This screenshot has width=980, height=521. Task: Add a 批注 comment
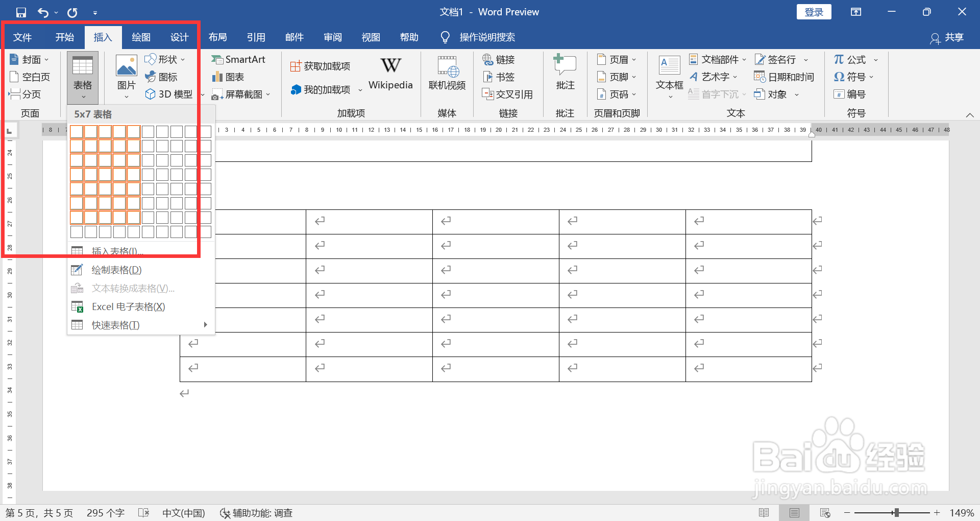pyautogui.click(x=565, y=73)
